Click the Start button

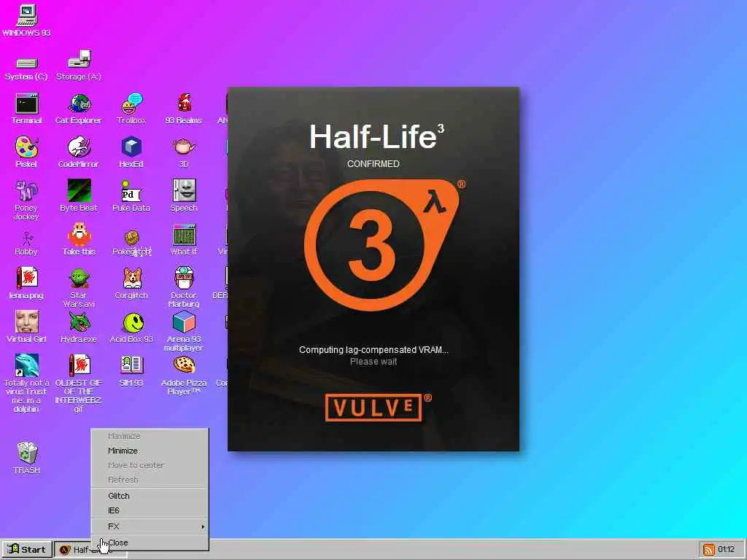pos(27,550)
